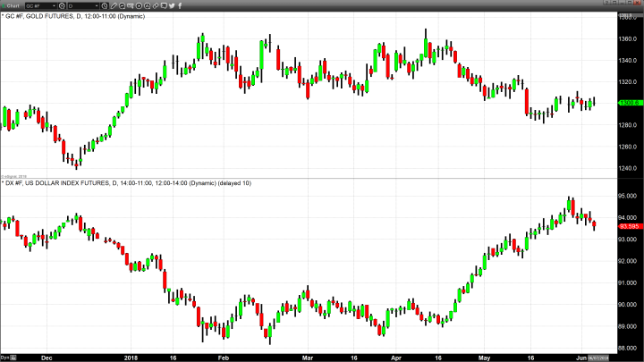Image resolution: width=644 pixels, height=362 pixels.
Task: Select the pencil drawing tool icon
Action: pyautogui.click(x=114, y=5)
